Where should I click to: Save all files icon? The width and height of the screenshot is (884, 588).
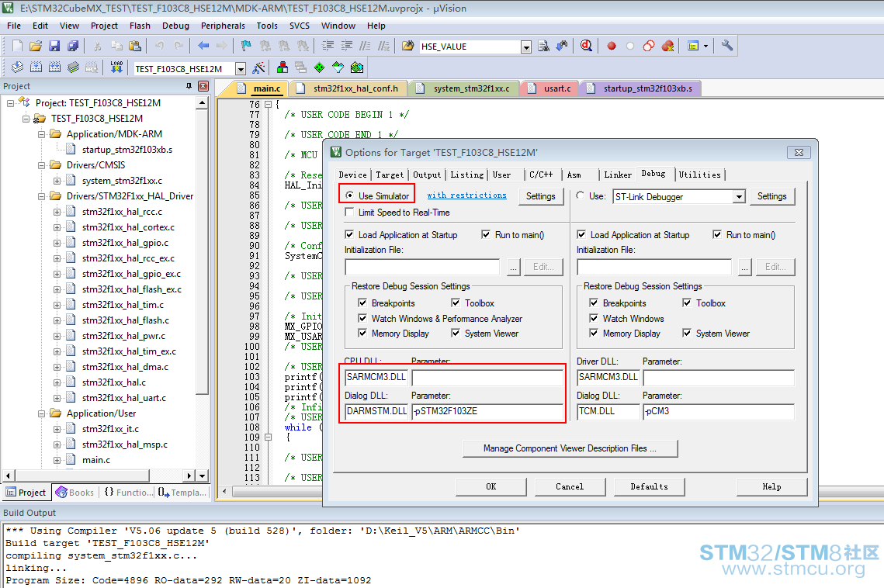tap(73, 47)
